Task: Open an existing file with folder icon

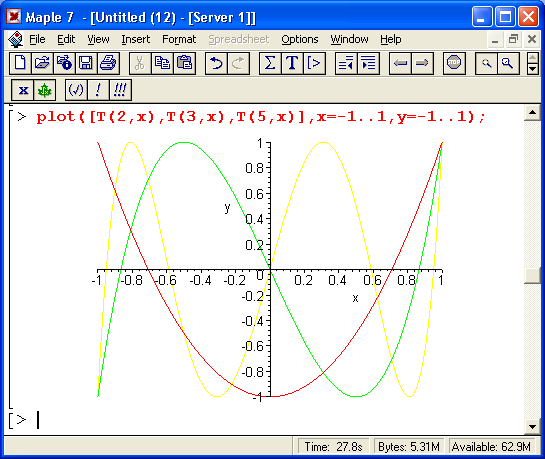Action: coord(42,63)
